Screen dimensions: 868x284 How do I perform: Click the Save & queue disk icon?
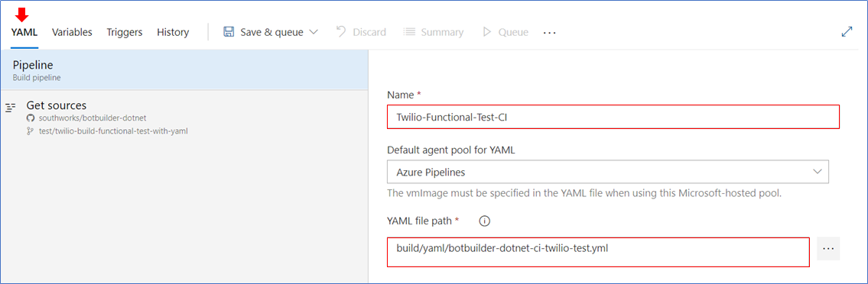point(229,32)
